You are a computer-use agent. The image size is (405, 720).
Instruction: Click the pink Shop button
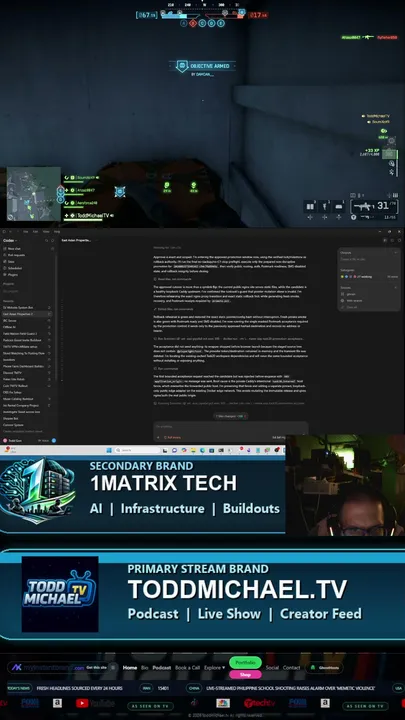(x=245, y=674)
